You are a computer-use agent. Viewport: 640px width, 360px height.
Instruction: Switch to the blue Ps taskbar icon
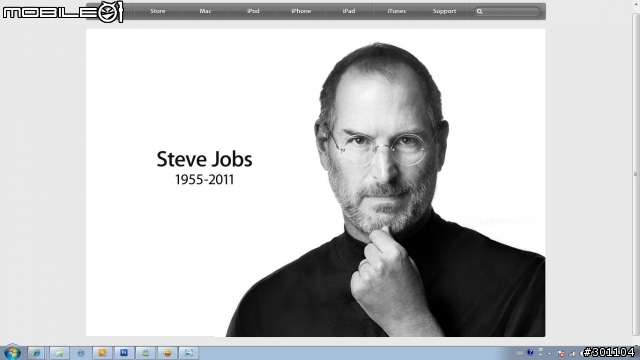[124, 353]
